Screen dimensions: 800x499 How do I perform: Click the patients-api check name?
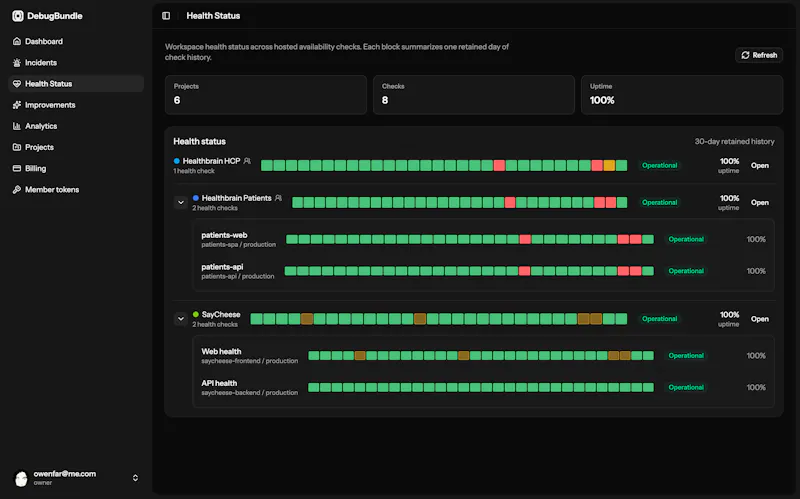point(222,267)
